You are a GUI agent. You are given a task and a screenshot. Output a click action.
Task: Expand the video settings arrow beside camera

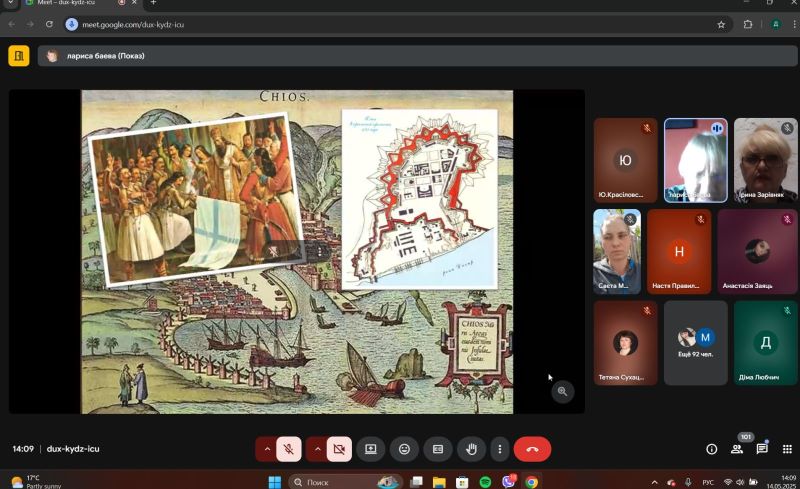click(317, 449)
